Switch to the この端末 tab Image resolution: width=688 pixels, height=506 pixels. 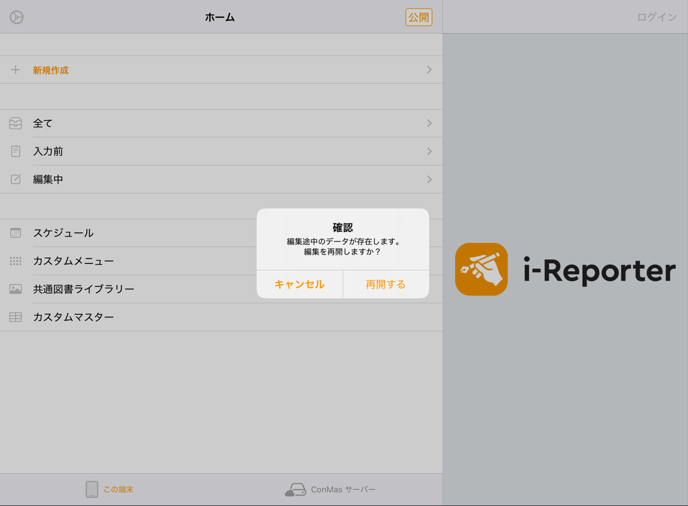110,489
